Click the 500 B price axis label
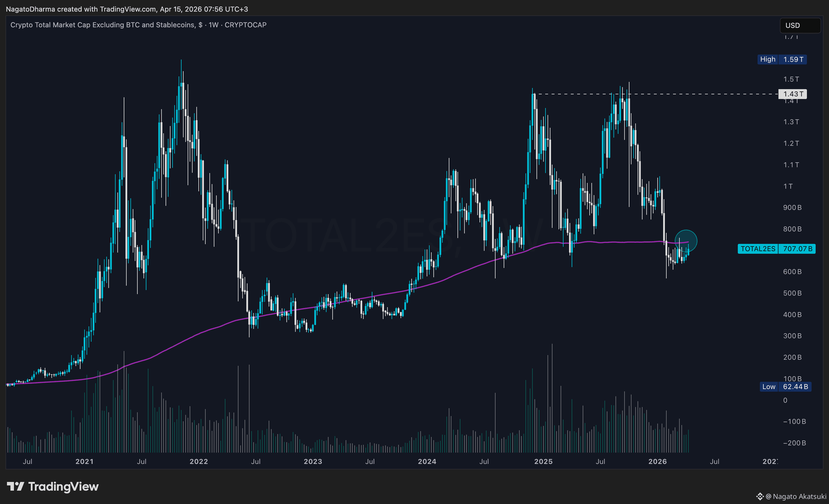The height and width of the screenshot is (504, 829). 792,294
